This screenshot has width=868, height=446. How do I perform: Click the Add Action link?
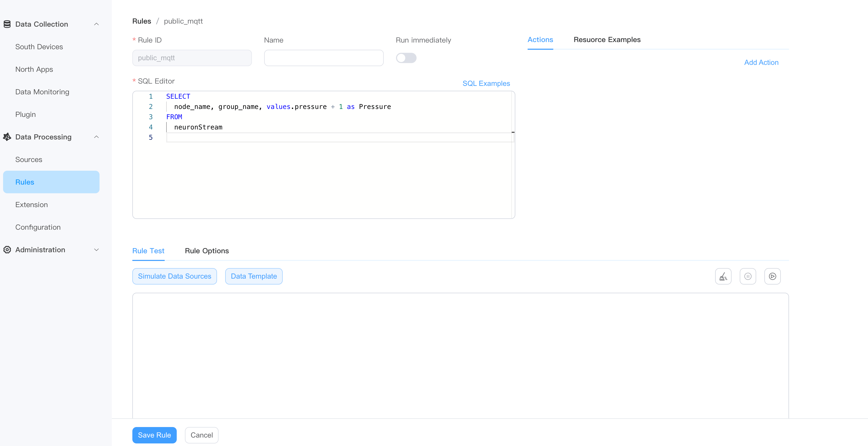761,62
